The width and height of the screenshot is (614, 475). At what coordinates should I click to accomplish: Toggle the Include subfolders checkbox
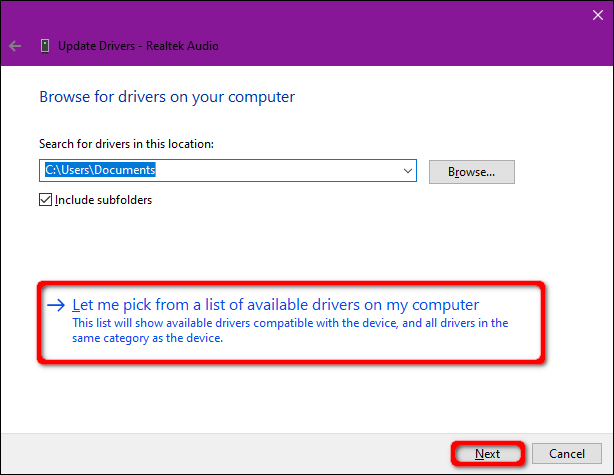click(x=45, y=200)
